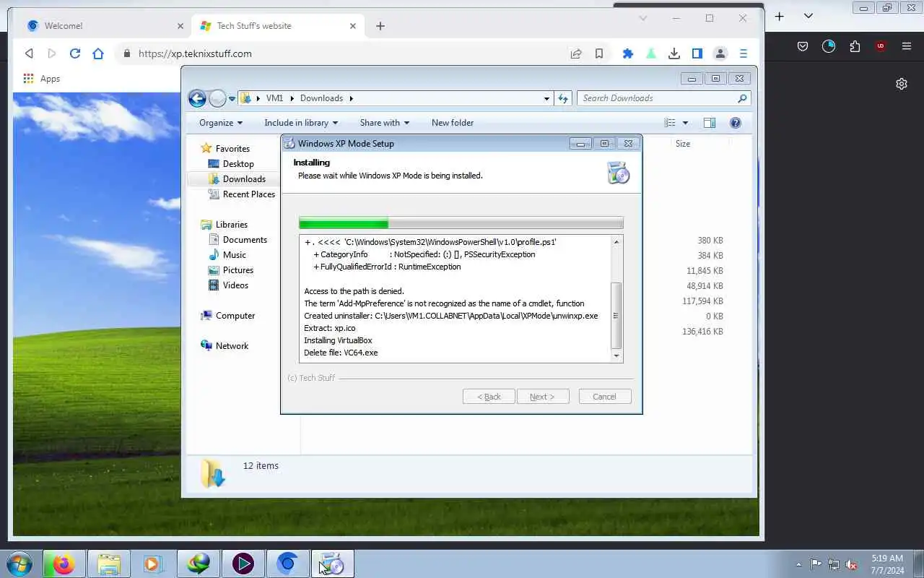Open the extensions puzzle icon

(x=628, y=53)
